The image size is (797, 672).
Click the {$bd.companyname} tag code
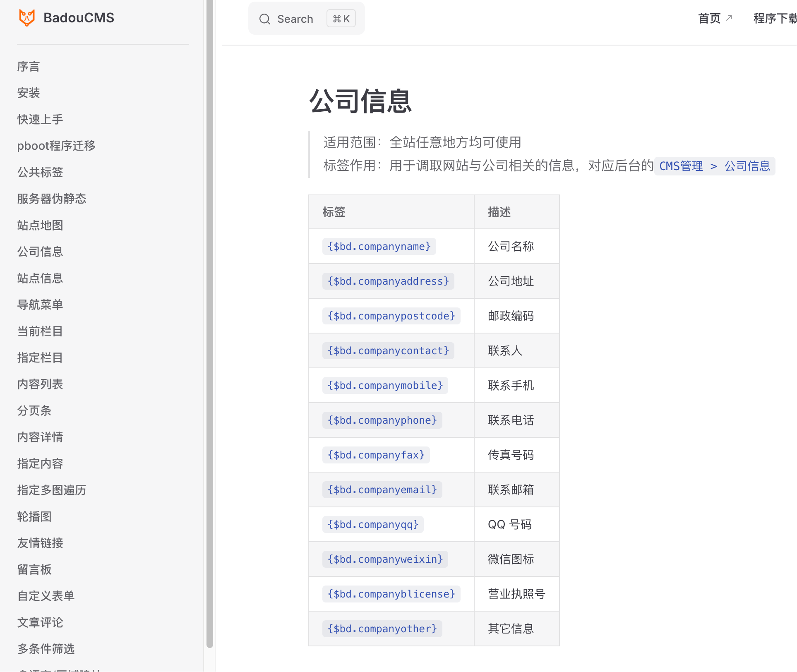coord(379,247)
